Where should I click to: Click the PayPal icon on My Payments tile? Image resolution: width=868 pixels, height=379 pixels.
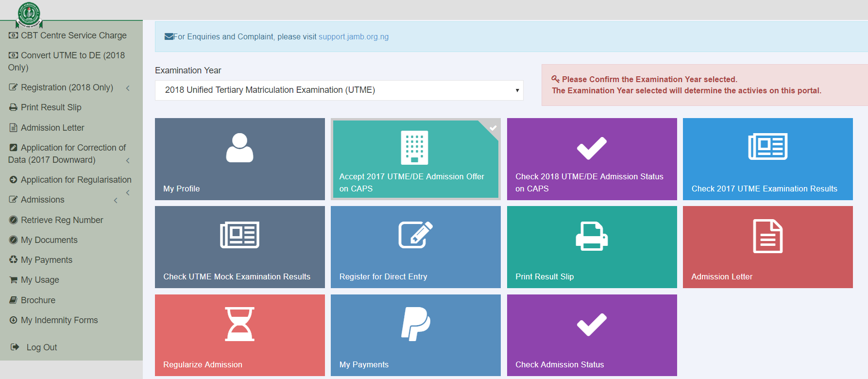(415, 324)
